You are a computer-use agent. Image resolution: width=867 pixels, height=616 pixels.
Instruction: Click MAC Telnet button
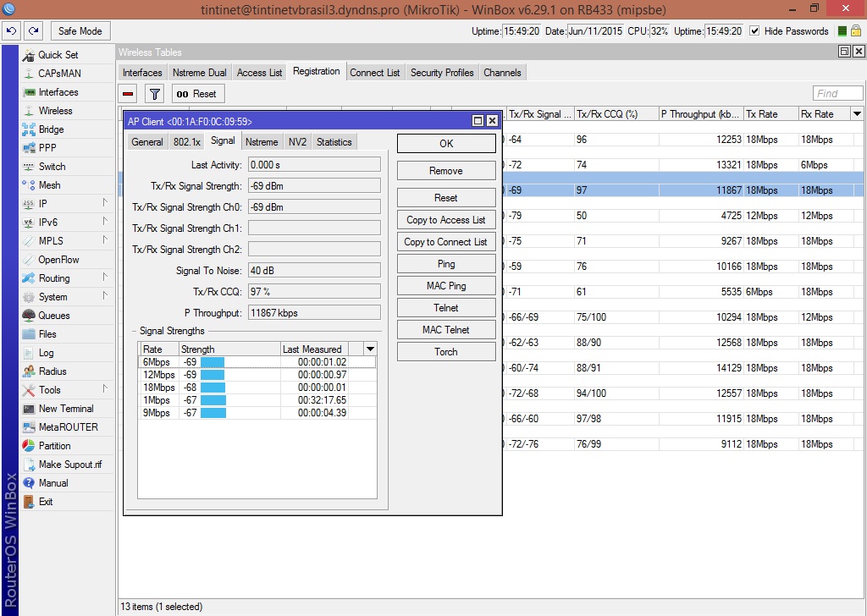coord(446,330)
